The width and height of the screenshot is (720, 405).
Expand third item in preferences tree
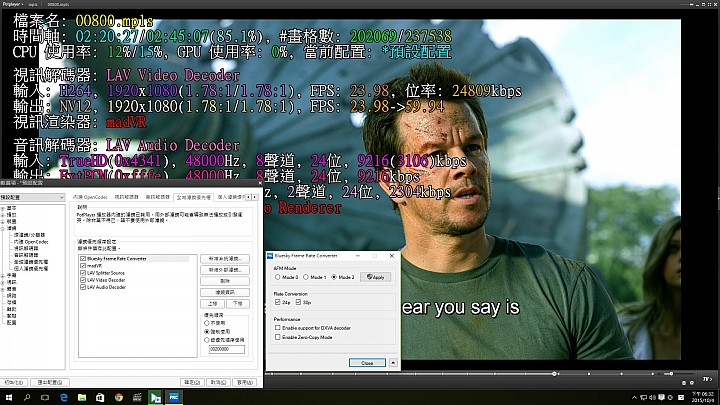3,221
